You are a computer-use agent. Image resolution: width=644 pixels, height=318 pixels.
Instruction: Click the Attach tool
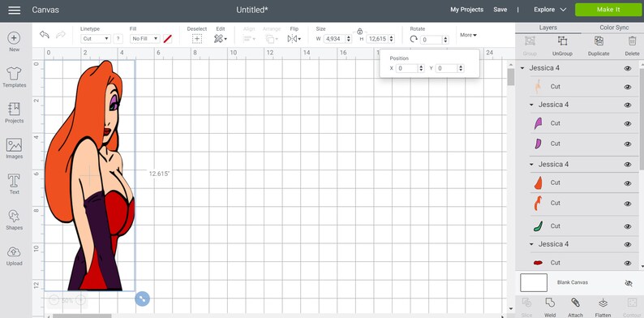575,307
